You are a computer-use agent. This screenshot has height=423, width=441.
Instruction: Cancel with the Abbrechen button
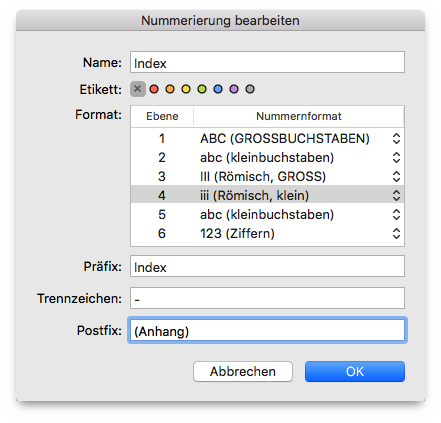[x=243, y=371]
